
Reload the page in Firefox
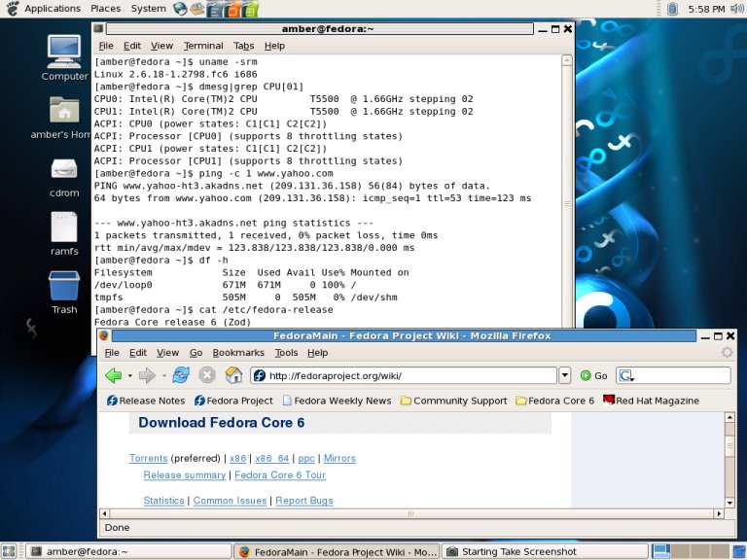181,375
